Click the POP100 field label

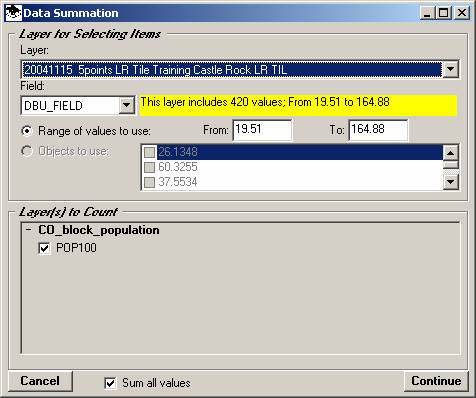pyautogui.click(x=76, y=248)
